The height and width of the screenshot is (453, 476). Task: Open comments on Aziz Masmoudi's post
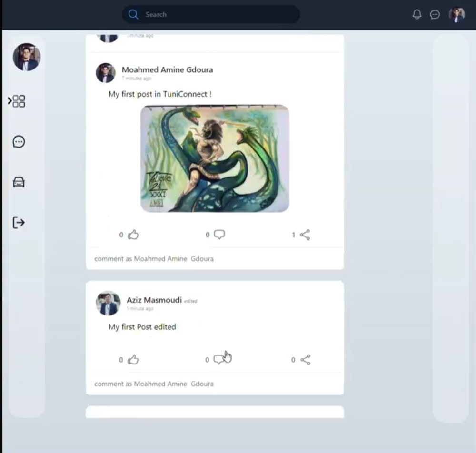pyautogui.click(x=219, y=360)
